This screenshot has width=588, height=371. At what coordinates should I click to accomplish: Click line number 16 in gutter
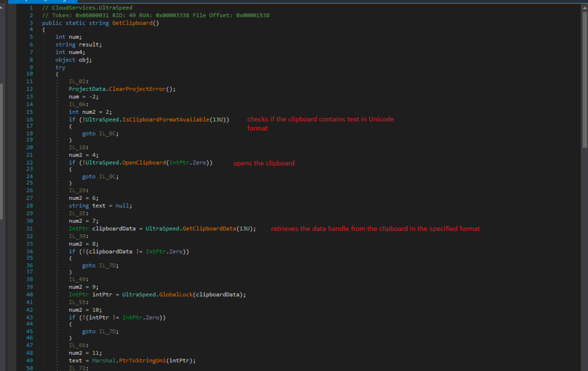(x=30, y=119)
